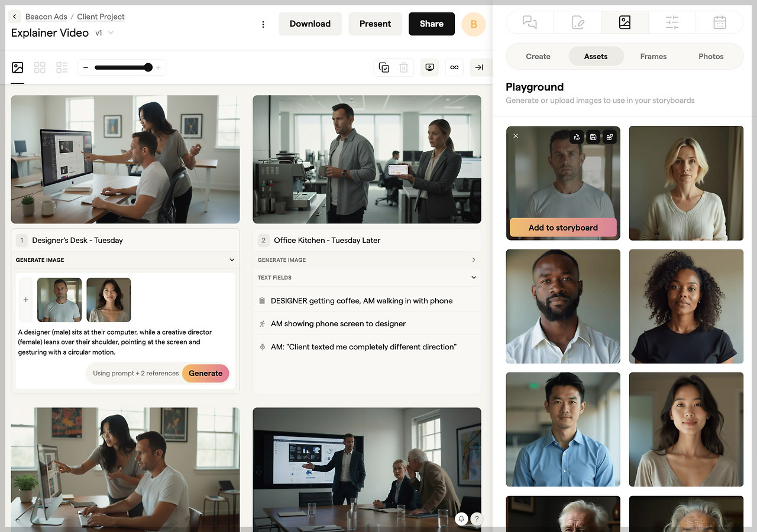The width and height of the screenshot is (757, 532).
Task: Open the image library panel tab
Action: tap(625, 22)
